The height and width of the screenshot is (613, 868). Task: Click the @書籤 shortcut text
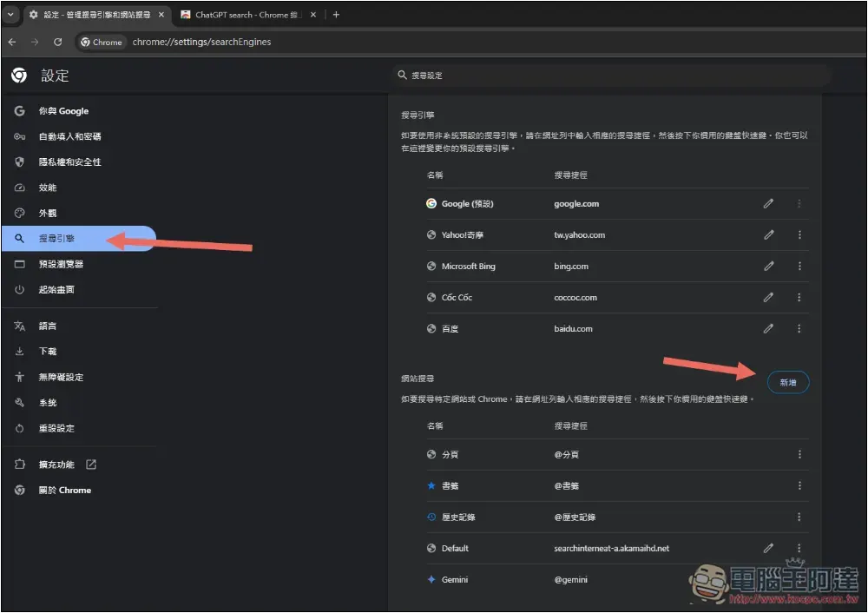point(566,485)
